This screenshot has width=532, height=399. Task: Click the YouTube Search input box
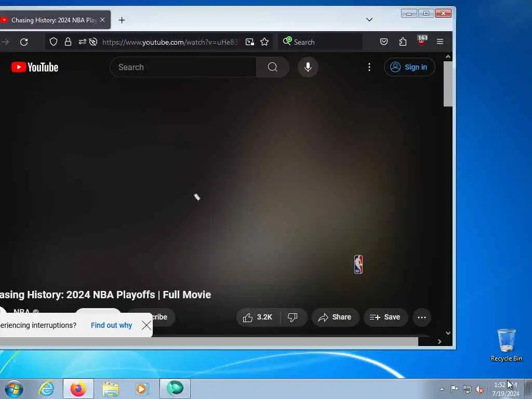(x=183, y=67)
